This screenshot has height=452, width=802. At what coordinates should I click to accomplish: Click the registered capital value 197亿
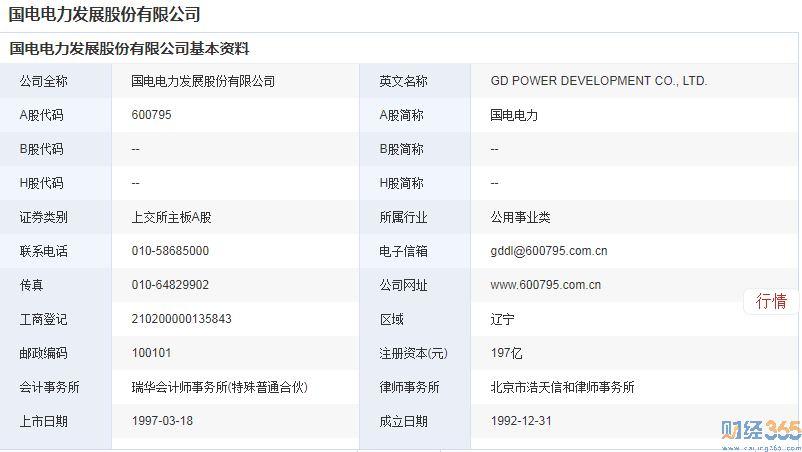pyautogui.click(x=506, y=353)
